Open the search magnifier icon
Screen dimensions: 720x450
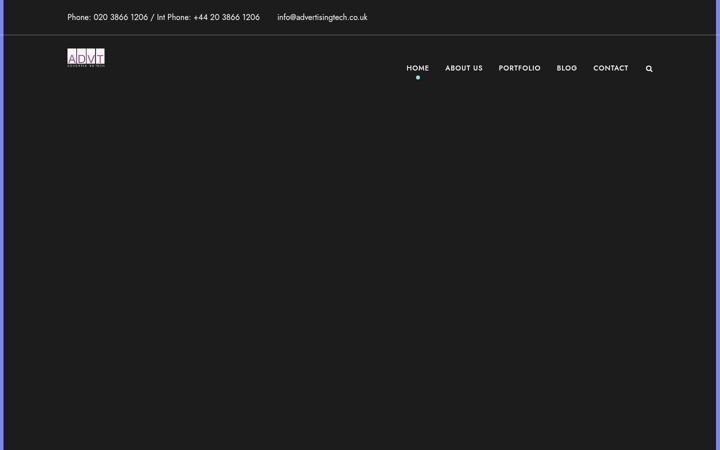point(649,68)
